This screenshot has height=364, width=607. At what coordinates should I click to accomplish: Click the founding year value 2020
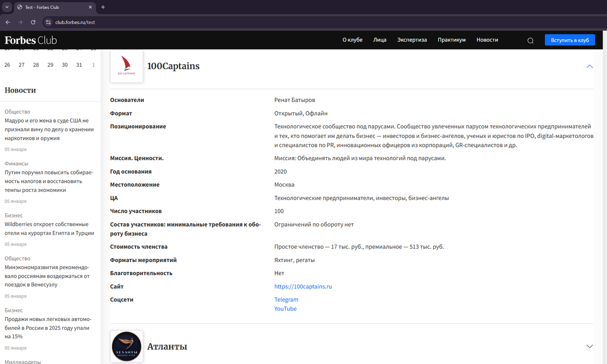(280, 172)
